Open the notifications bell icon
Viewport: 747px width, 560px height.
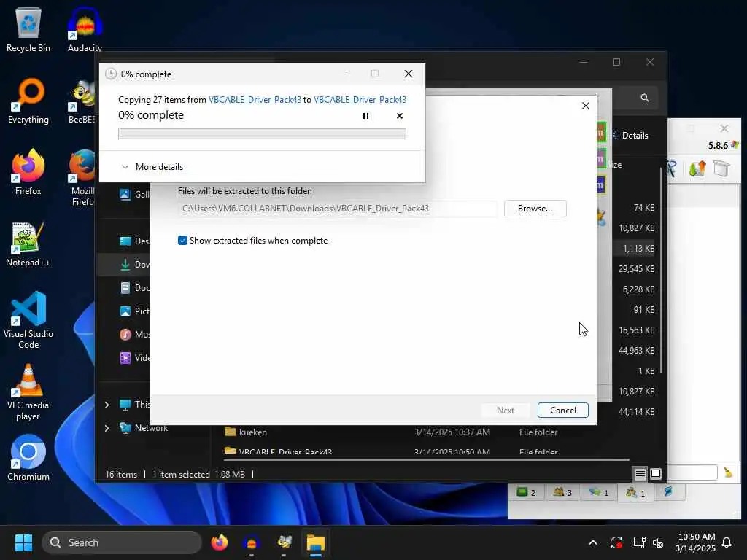tap(727, 542)
